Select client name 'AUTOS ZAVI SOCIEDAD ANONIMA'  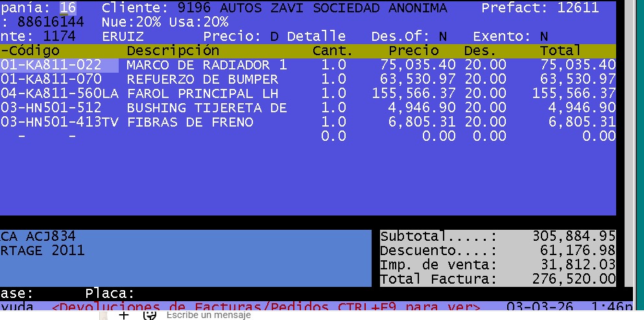click(333, 8)
